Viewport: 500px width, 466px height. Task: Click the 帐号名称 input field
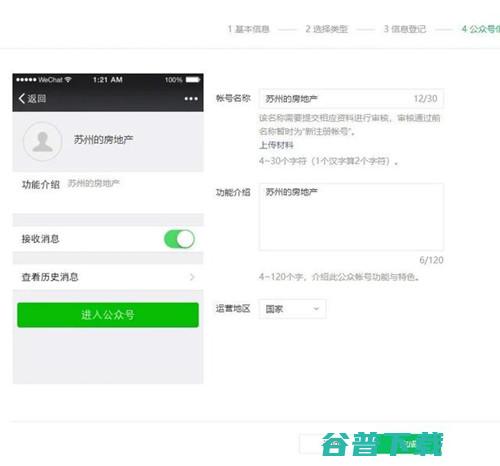(351, 99)
